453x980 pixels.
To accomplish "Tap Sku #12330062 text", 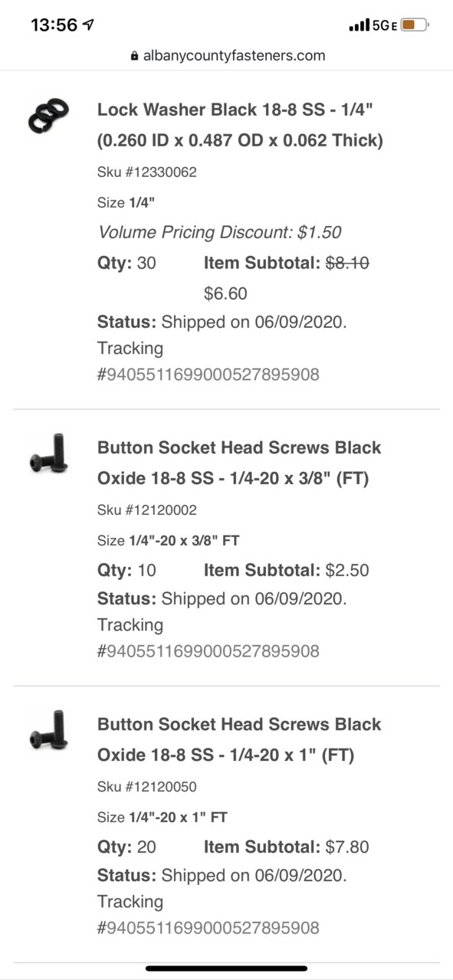I will (x=147, y=172).
